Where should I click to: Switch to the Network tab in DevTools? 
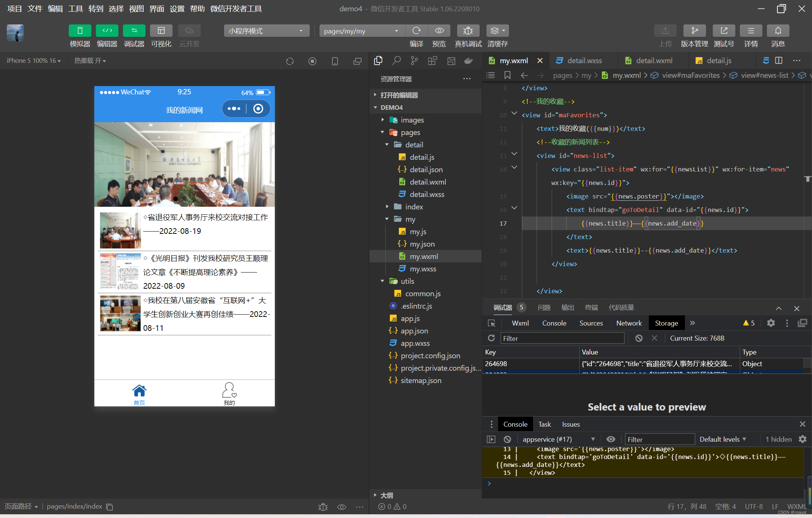629,323
